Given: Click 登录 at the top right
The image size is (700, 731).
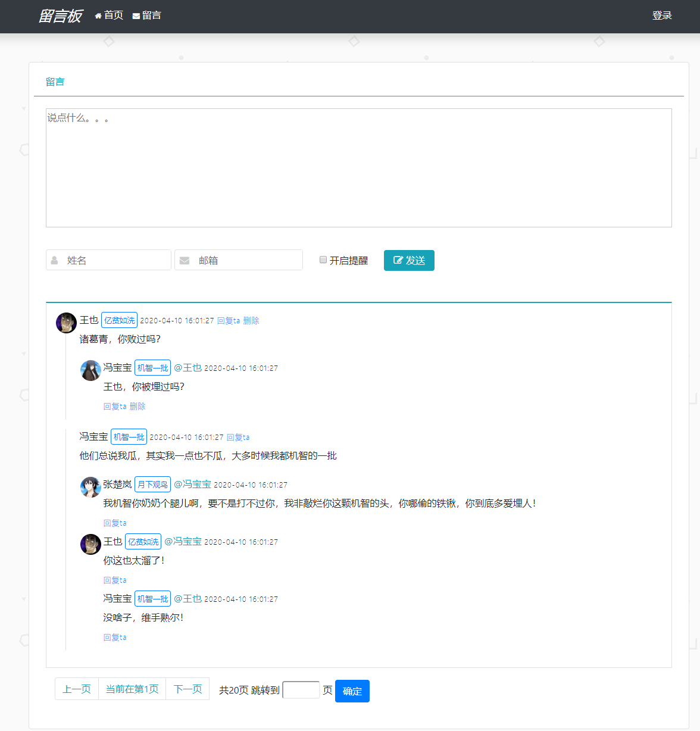Looking at the screenshot, I should tap(662, 15).
